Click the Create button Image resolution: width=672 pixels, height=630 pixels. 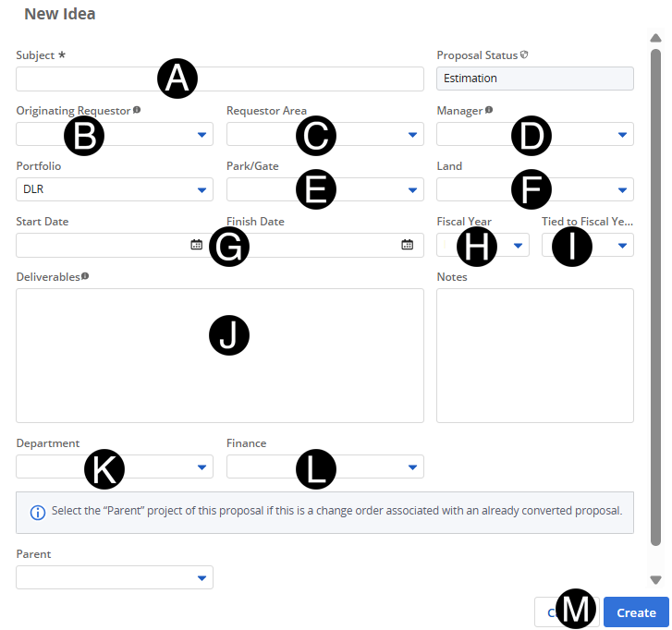pyautogui.click(x=636, y=612)
